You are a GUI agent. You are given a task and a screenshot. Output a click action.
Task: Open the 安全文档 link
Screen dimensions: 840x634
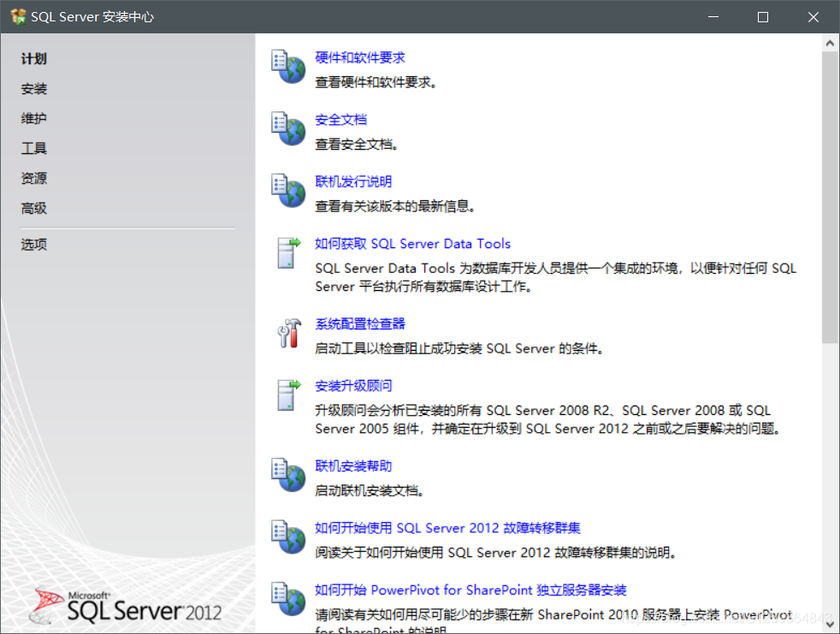340,120
